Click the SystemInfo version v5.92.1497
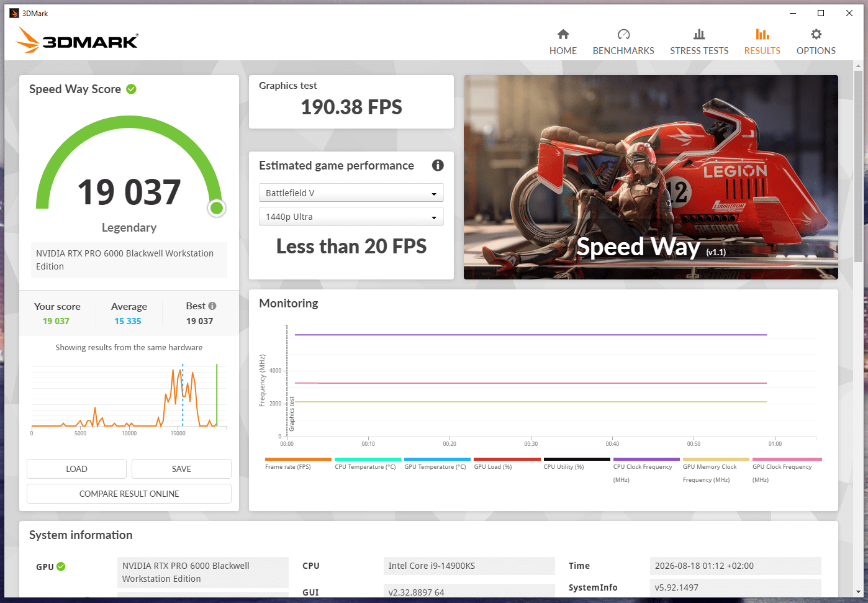 click(x=736, y=587)
